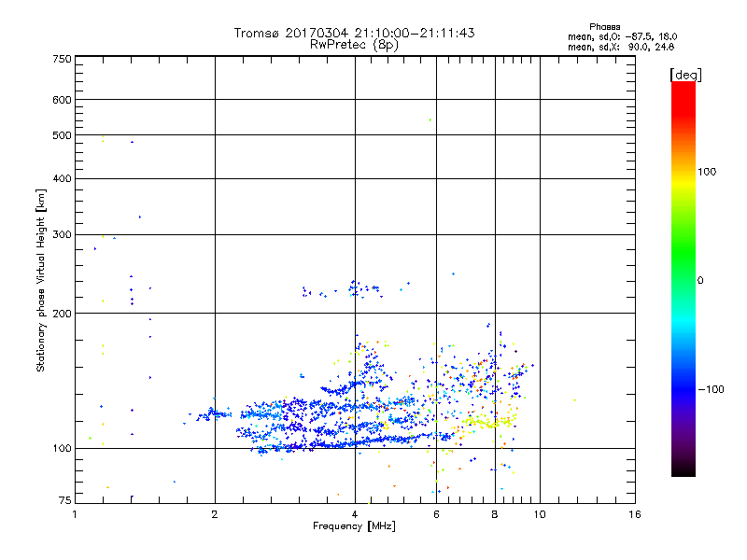The width and height of the screenshot is (747, 560).
Task: Click the plot title 'Tromsø 20170304 21:10:00-21:11:43'
Action: pos(354,33)
